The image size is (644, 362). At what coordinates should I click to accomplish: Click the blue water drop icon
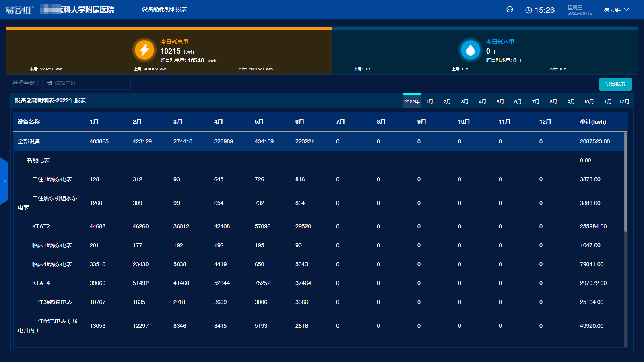tap(470, 50)
